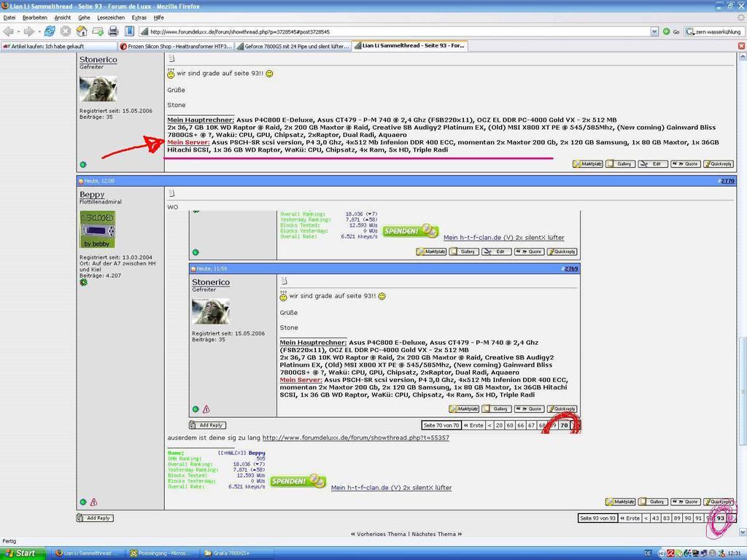Expand hidden system tray icons
Screen dimensions: 747x560
pyautogui.click(x=661, y=553)
